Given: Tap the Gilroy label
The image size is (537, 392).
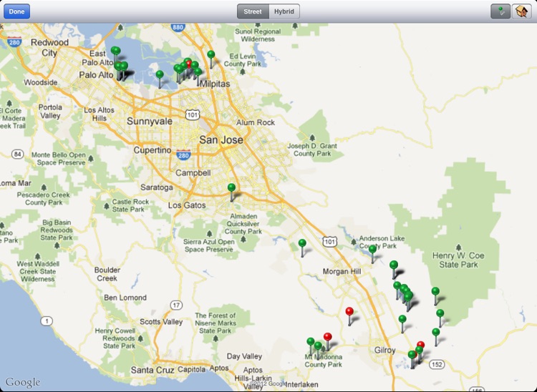Looking at the screenshot, I should [x=384, y=351].
